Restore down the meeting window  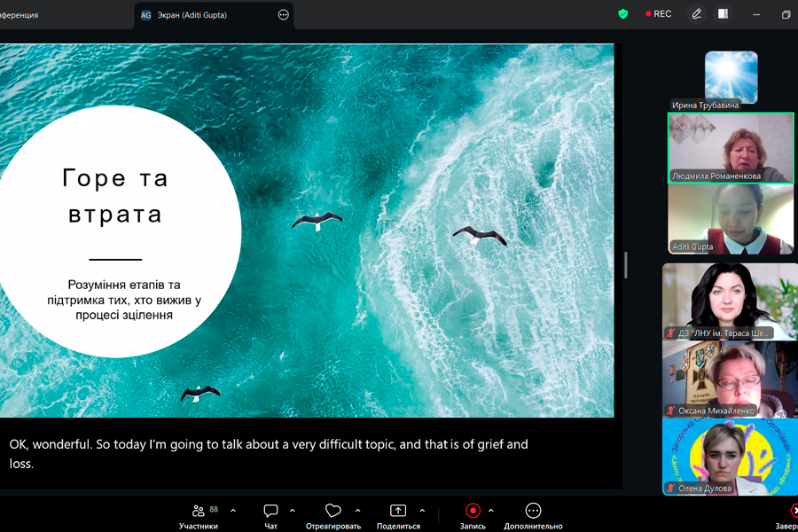[x=786, y=15]
